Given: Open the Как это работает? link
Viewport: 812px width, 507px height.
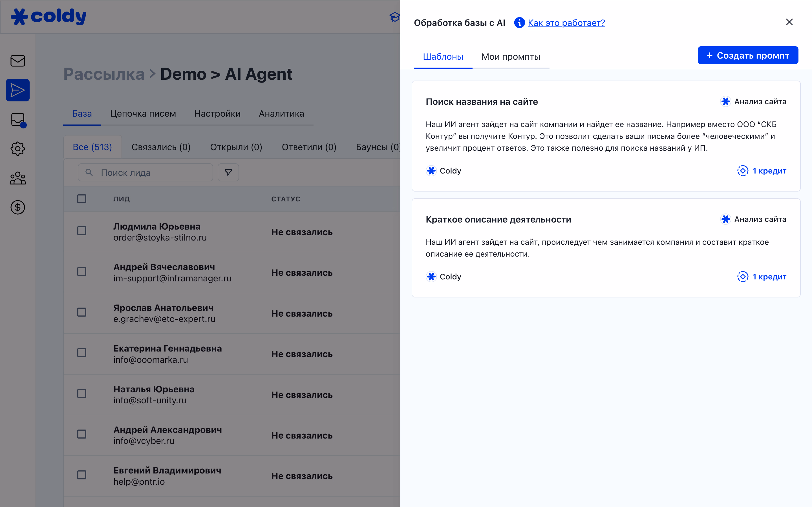Looking at the screenshot, I should click(x=566, y=23).
